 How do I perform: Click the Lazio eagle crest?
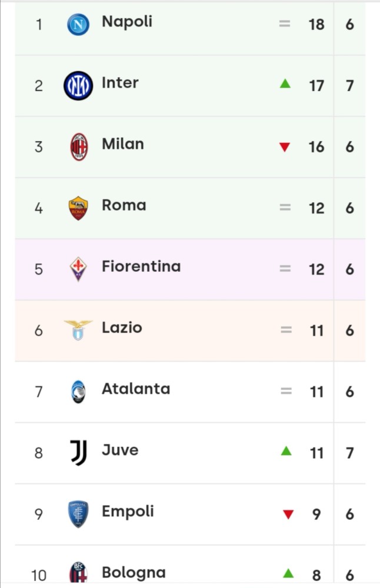point(78,330)
